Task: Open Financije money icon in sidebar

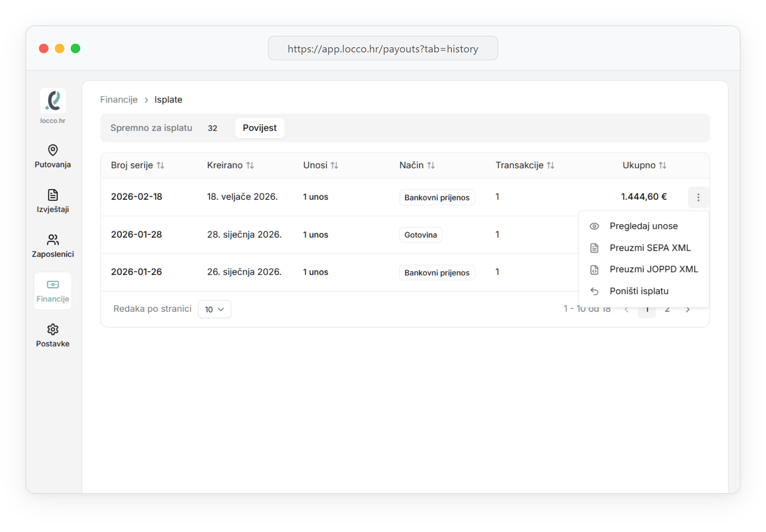Action: click(53, 285)
